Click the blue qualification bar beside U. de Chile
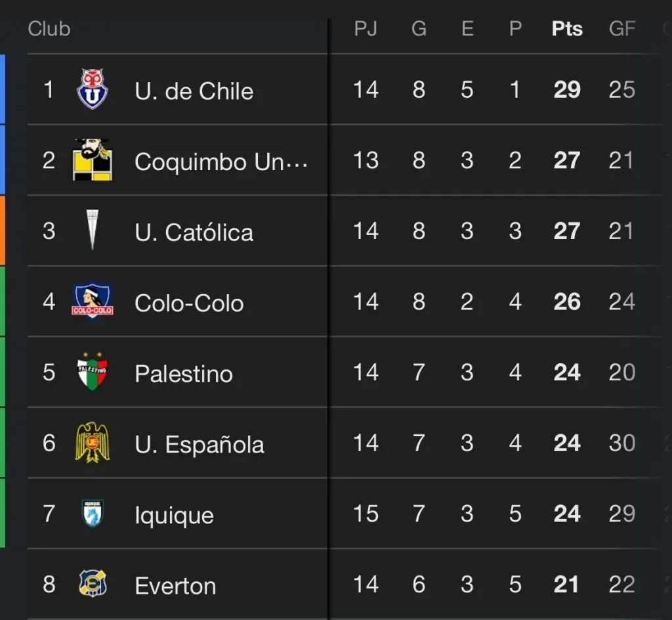This screenshot has width=672, height=620. coord(3,89)
